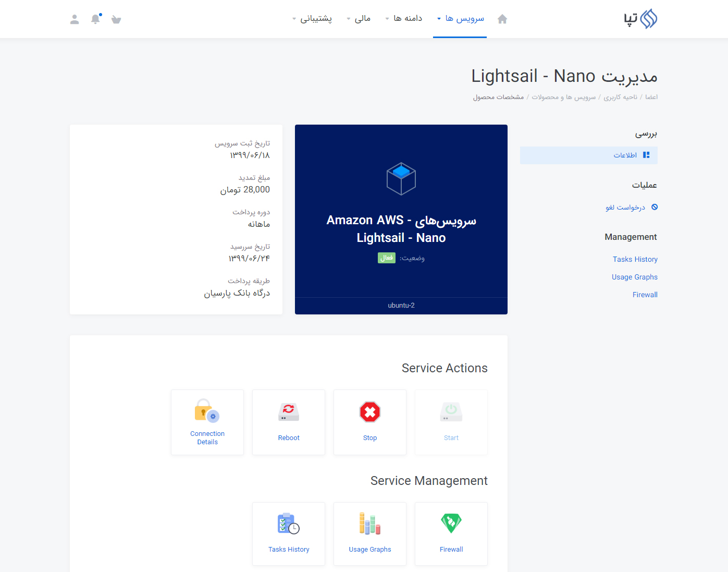
Task: Click the Stop label in Service Actions
Action: [x=370, y=438]
